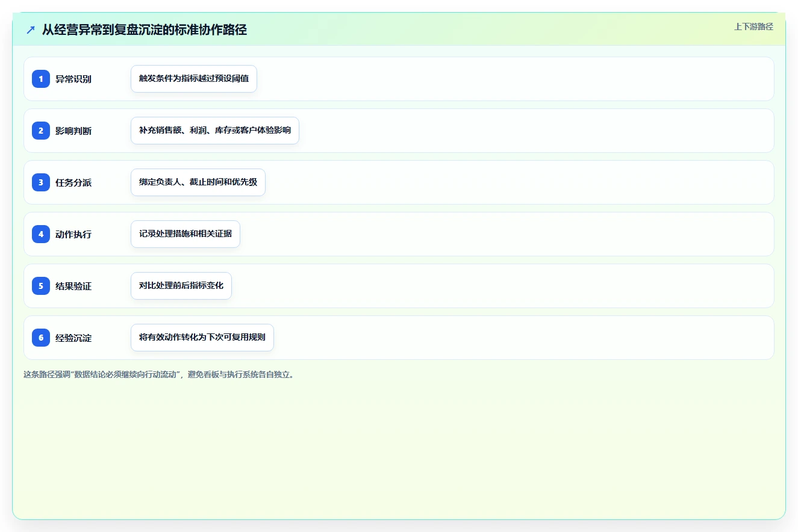Select step number badge 6

pyautogui.click(x=41, y=338)
